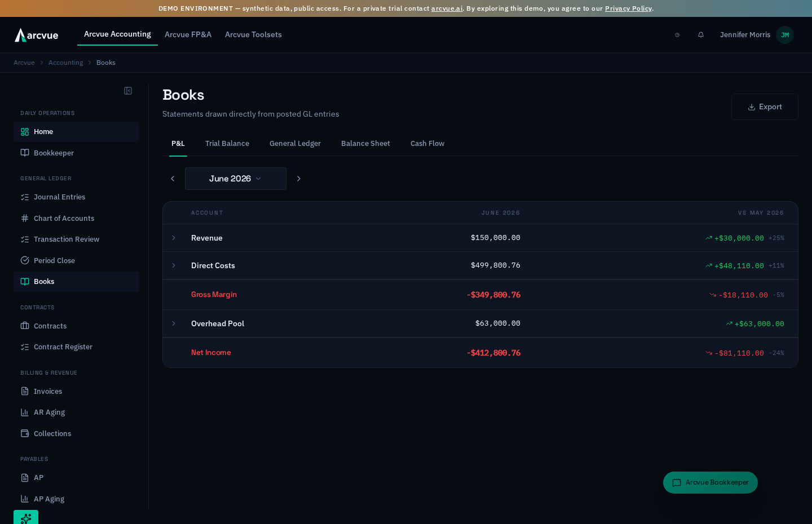Open Arcvue Toolsets from top navigation

[253, 35]
